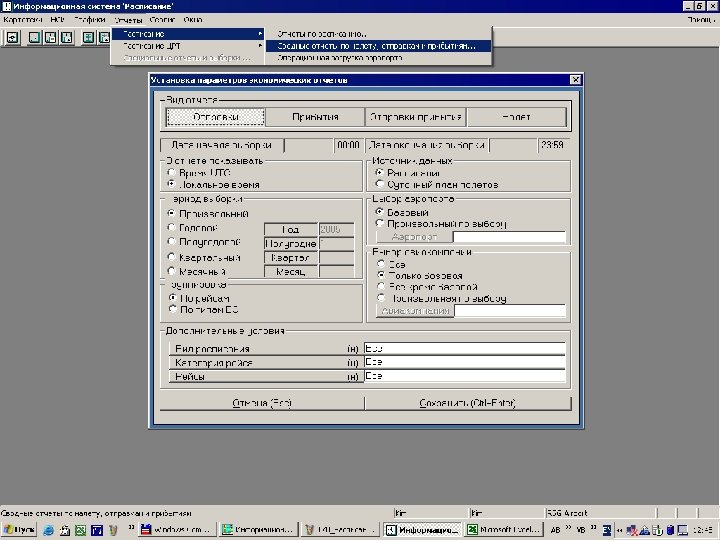Select 'Произвольный по выбору' airport option
Screen dimensions: 720x540
(x=379, y=223)
